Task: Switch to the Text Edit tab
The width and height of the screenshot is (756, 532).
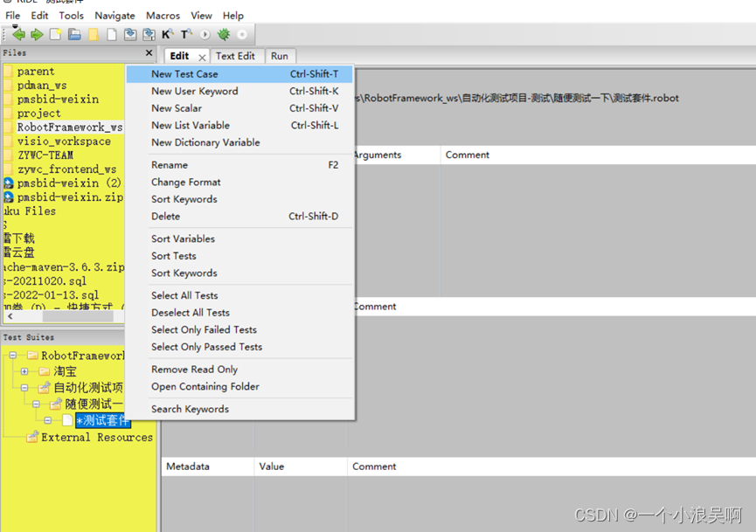Action: pos(235,56)
